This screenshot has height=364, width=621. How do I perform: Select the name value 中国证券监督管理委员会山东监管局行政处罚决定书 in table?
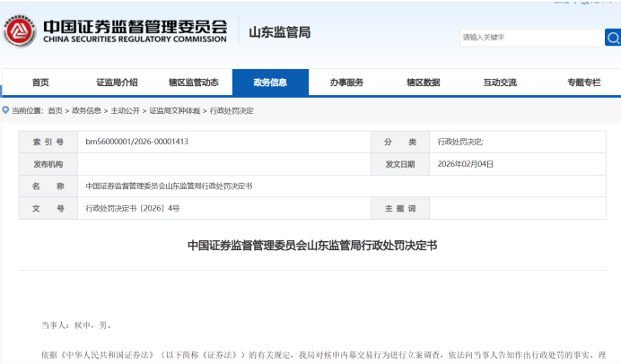169,186
